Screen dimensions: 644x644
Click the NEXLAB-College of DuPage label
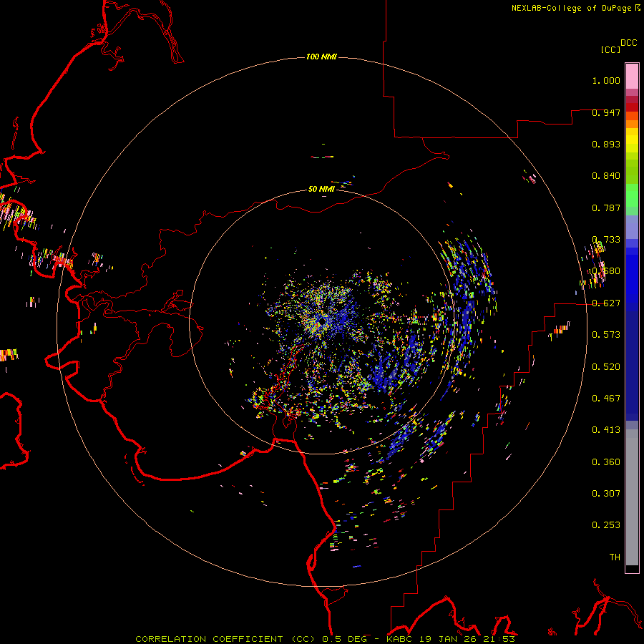(x=571, y=8)
